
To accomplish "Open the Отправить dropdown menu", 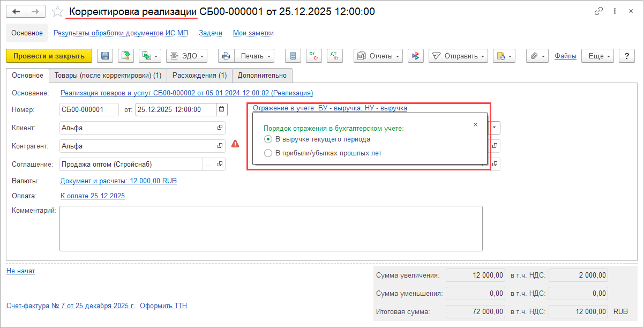I will [x=458, y=56].
